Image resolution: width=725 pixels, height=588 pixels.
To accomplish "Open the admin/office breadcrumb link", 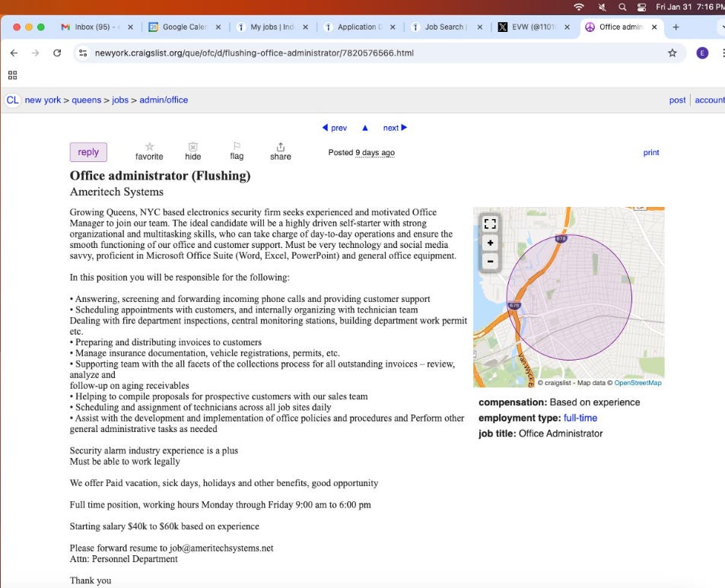I will (x=164, y=100).
